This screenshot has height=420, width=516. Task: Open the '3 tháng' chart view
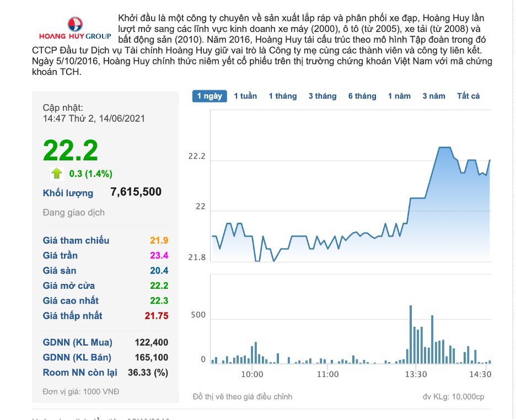coord(322,96)
